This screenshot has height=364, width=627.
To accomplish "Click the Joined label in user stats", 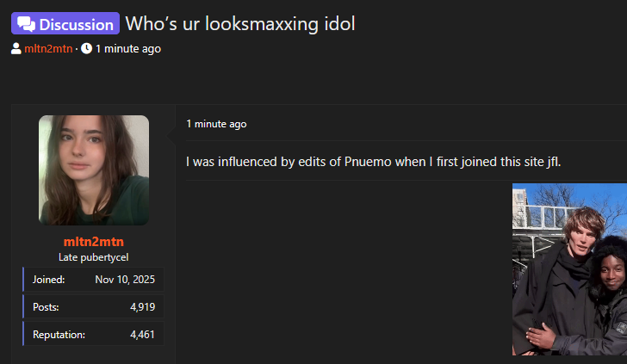I will pyautogui.click(x=48, y=280).
